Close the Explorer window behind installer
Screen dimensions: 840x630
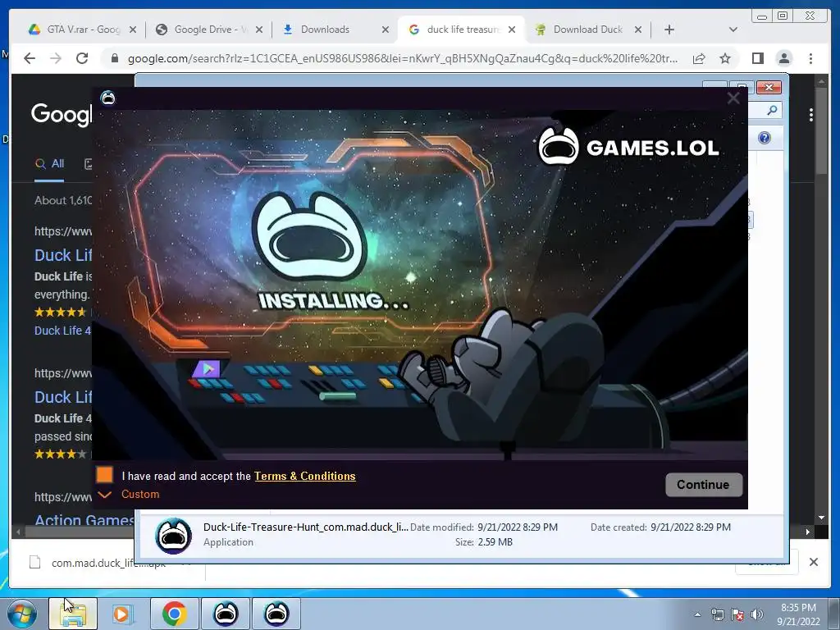pos(769,87)
